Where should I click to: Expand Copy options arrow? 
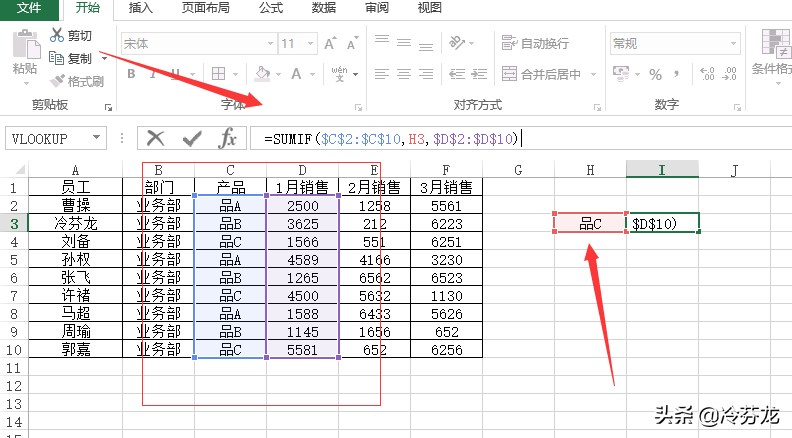[x=105, y=59]
